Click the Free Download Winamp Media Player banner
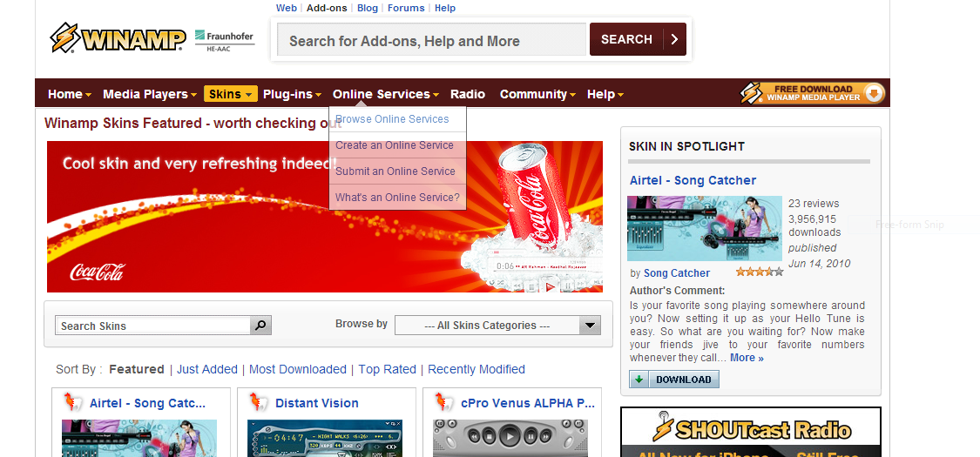The width and height of the screenshot is (980, 457). pyautogui.click(x=813, y=93)
